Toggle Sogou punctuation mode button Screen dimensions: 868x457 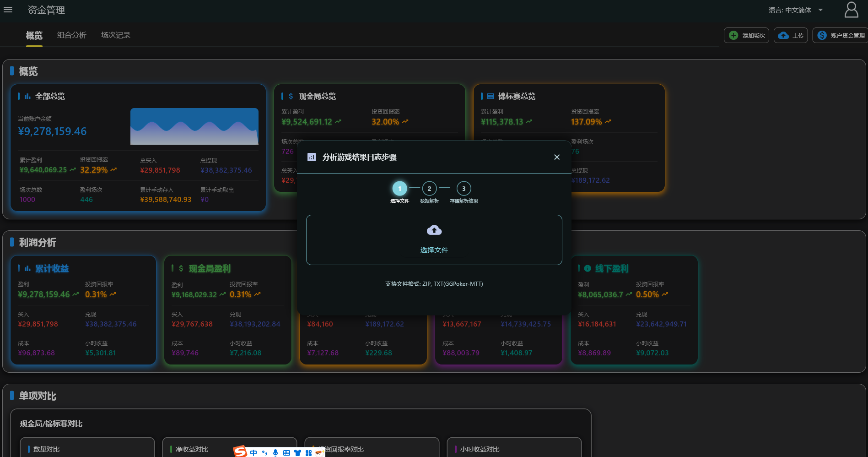click(264, 453)
